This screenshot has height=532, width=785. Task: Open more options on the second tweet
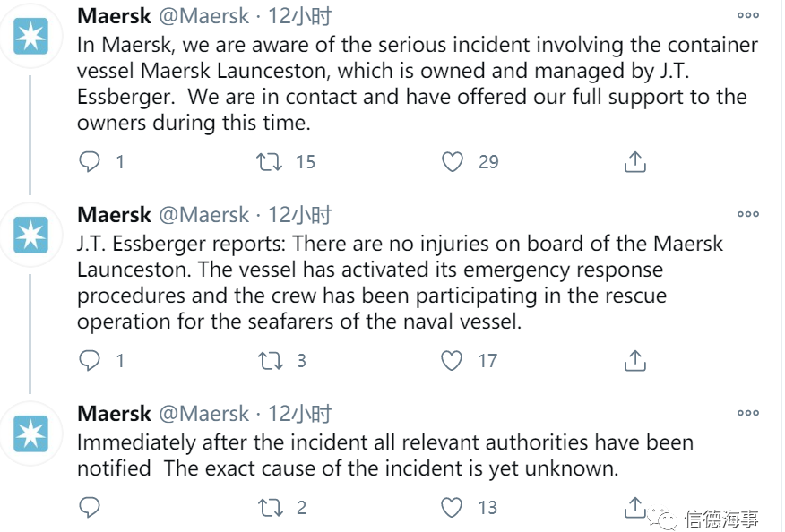click(x=747, y=214)
